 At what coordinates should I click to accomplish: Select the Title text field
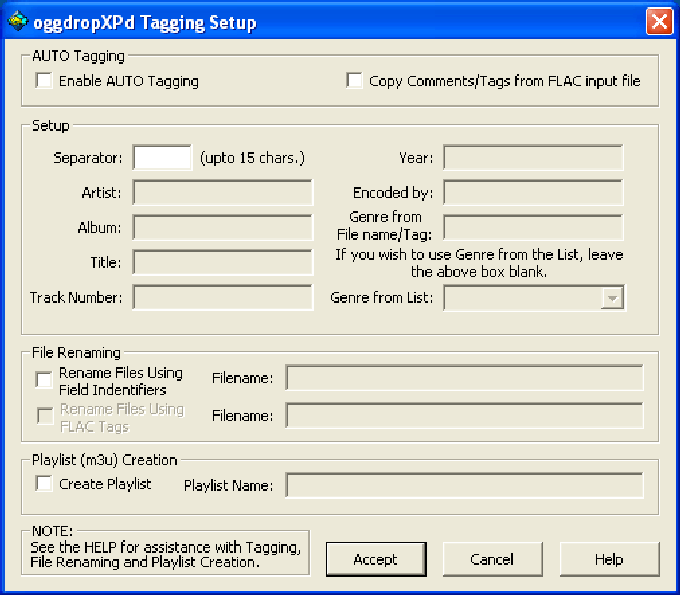(222, 262)
